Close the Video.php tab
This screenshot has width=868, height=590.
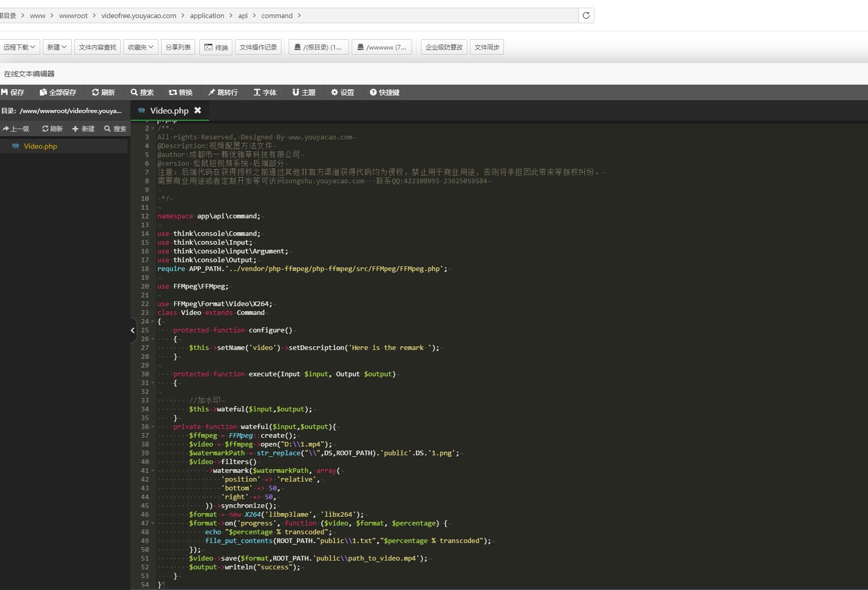[198, 110]
